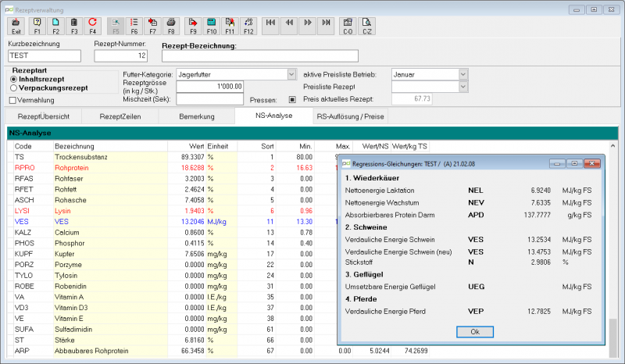The image size is (625, 364).
Task: Jump to the first record arrow
Action: (x=270, y=27)
